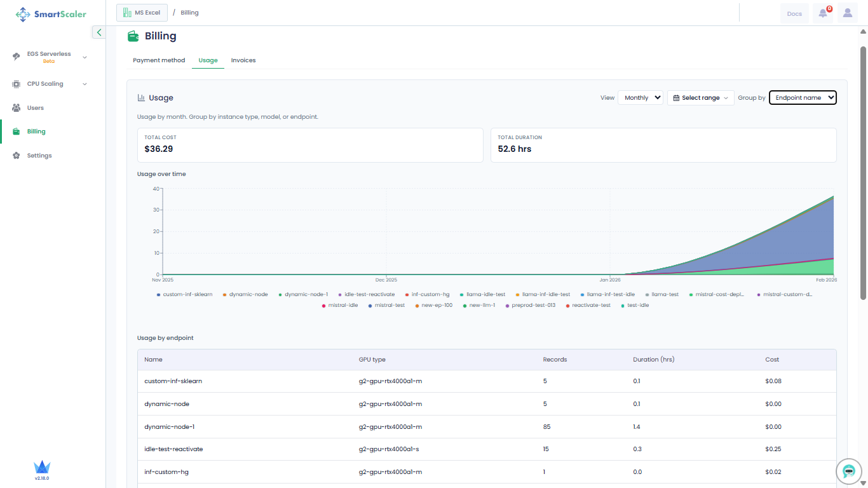868x488 pixels.
Task: Switch to the Invoices tab
Action: [x=243, y=60]
